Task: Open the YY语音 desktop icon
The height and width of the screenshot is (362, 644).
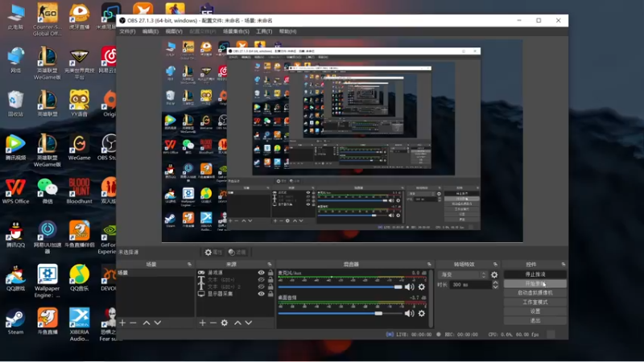Action: click(79, 104)
